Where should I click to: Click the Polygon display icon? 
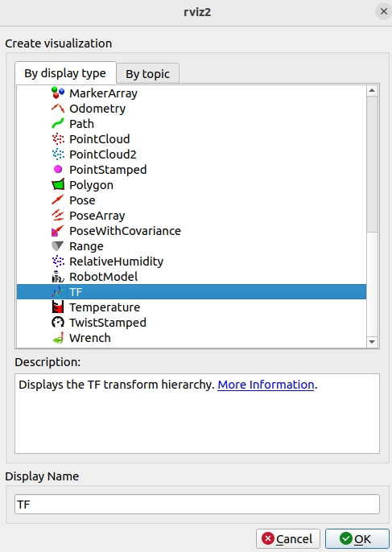[58, 185]
